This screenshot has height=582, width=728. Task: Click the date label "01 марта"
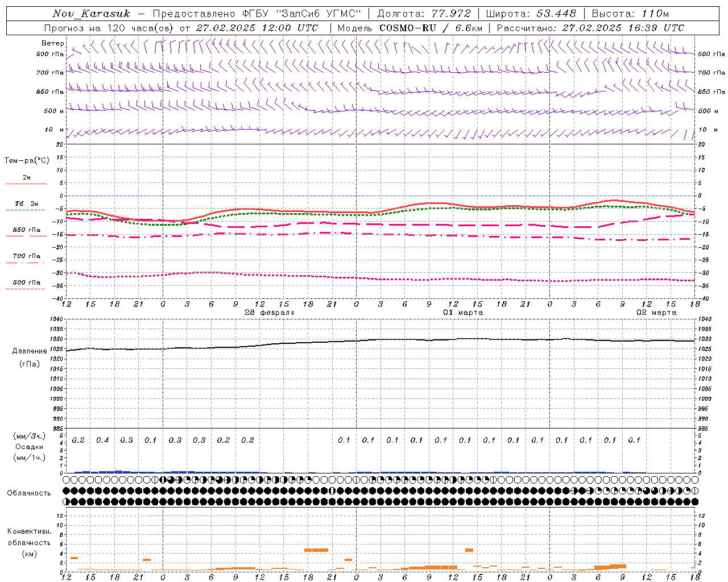tap(463, 313)
